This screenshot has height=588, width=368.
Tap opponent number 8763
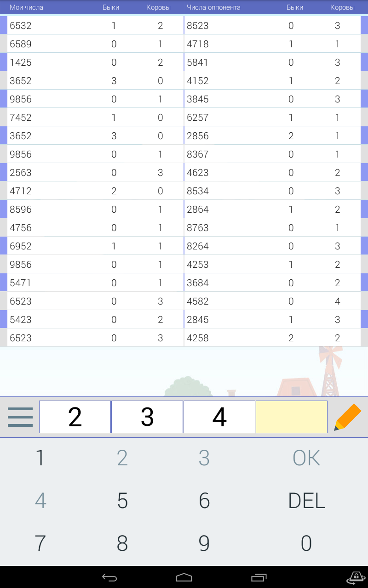(198, 228)
